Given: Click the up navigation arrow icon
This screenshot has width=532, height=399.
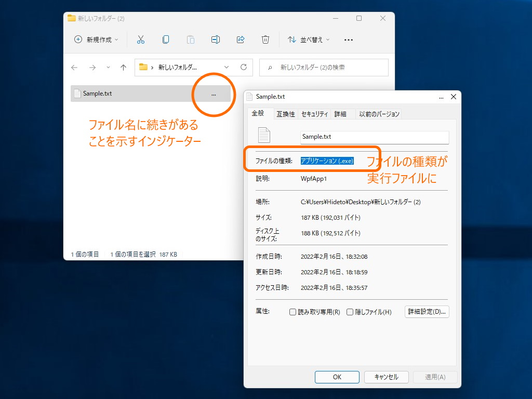Looking at the screenshot, I should pos(123,67).
